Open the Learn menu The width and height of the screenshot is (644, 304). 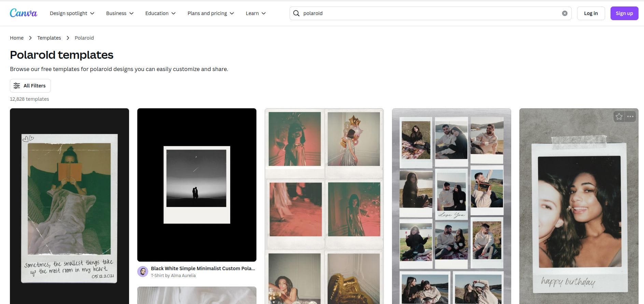255,13
